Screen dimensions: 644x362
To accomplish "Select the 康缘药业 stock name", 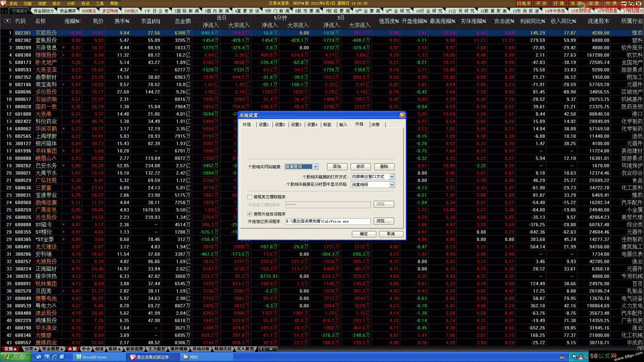I will (x=46, y=343).
